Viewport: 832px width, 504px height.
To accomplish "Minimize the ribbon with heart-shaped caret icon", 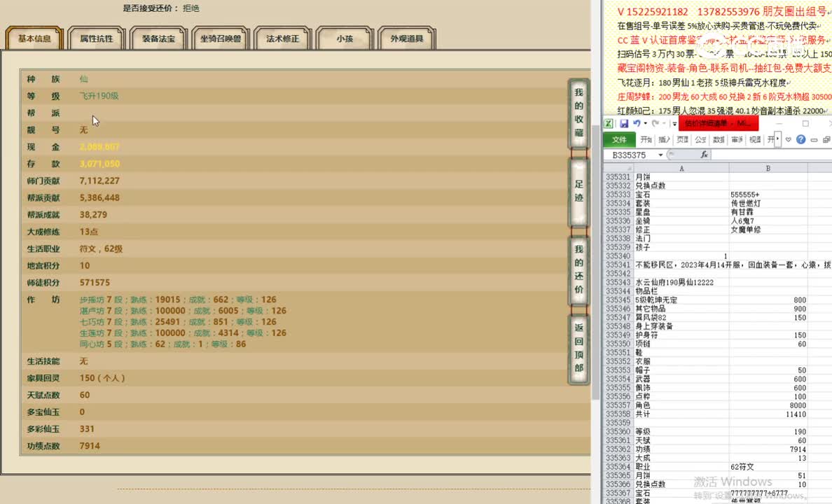I will click(788, 140).
